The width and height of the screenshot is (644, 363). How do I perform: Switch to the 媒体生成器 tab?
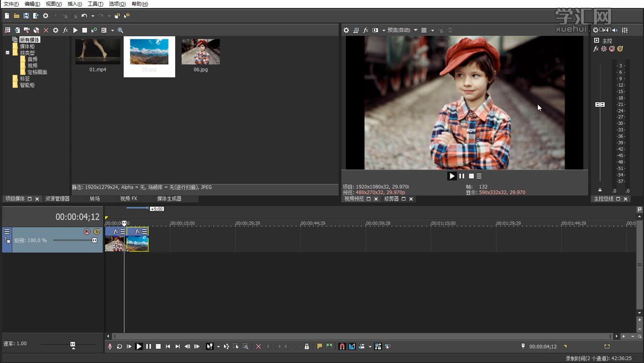tap(169, 199)
